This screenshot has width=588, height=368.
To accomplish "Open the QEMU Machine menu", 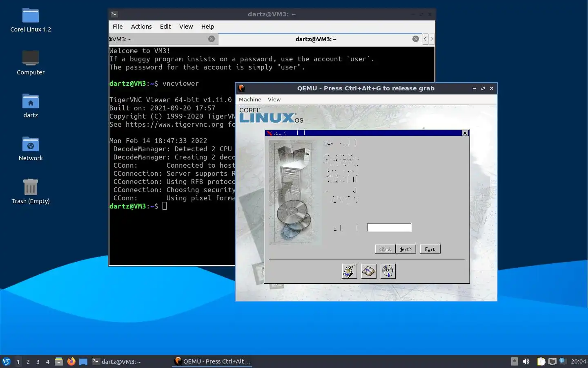I will pyautogui.click(x=250, y=99).
